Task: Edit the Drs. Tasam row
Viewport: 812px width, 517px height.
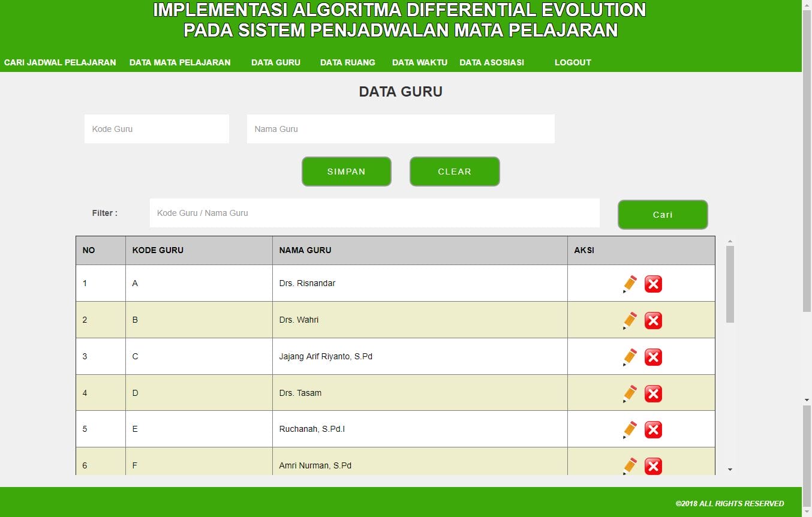Action: click(630, 393)
